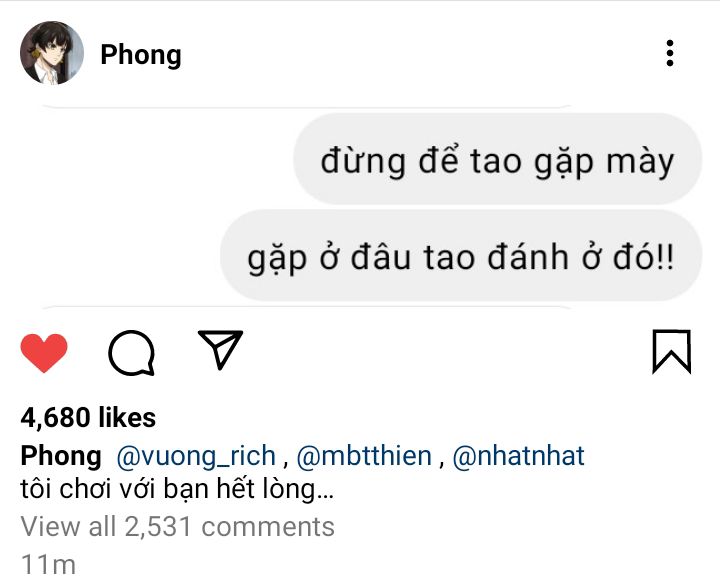The height and width of the screenshot is (588, 720).
Task: Open the @vuong_rich mention
Action: (196, 456)
